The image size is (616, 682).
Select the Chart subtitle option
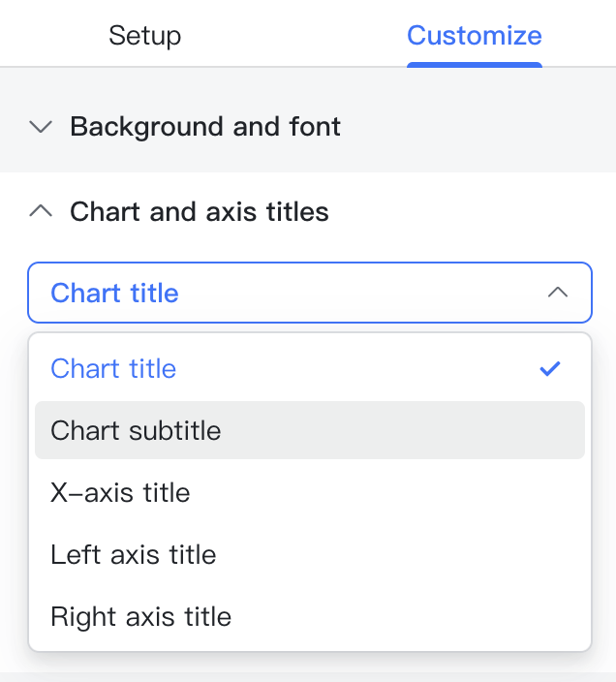(136, 430)
